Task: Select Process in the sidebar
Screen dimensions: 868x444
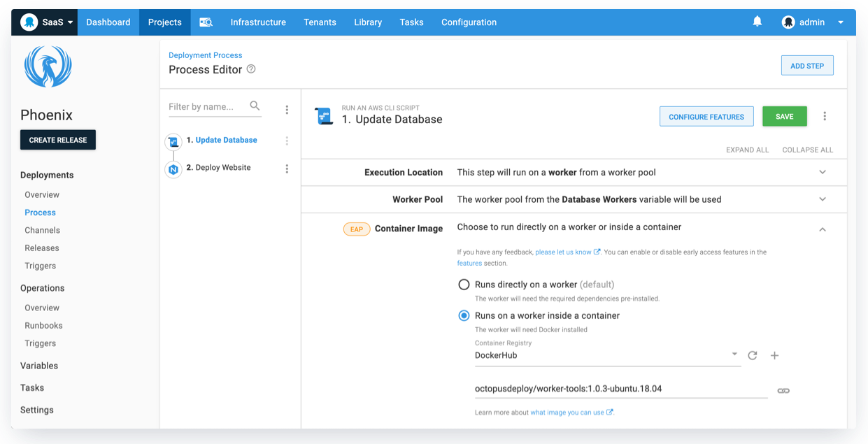Action: (x=41, y=213)
